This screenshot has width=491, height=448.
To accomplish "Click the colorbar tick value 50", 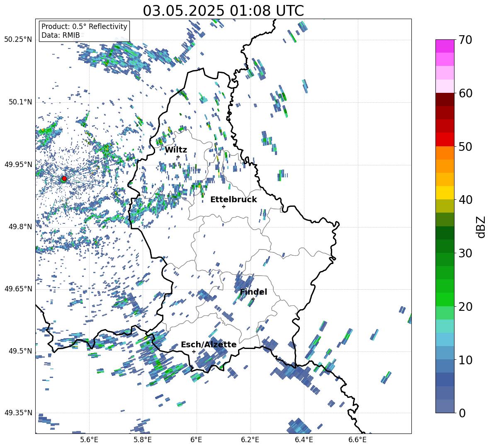I will click(465, 147).
